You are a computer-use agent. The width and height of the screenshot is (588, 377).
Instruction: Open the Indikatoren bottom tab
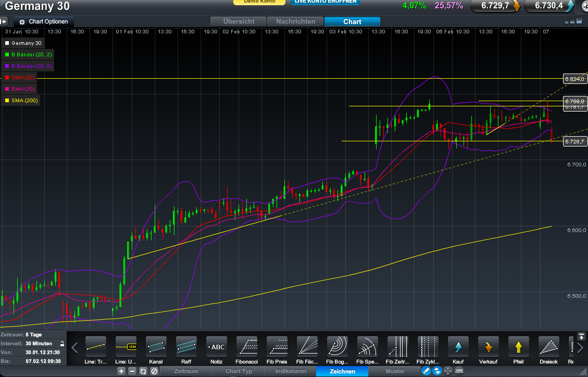point(291,371)
